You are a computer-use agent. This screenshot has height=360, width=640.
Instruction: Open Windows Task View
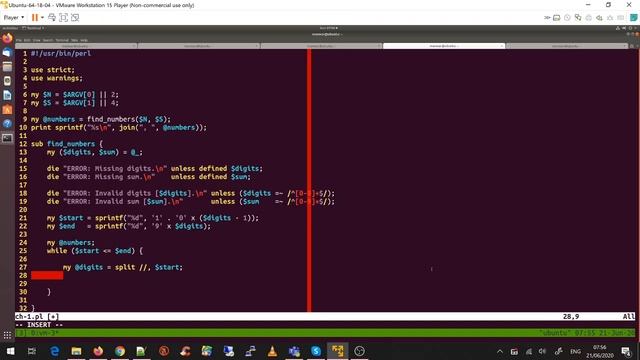[x=32, y=351]
